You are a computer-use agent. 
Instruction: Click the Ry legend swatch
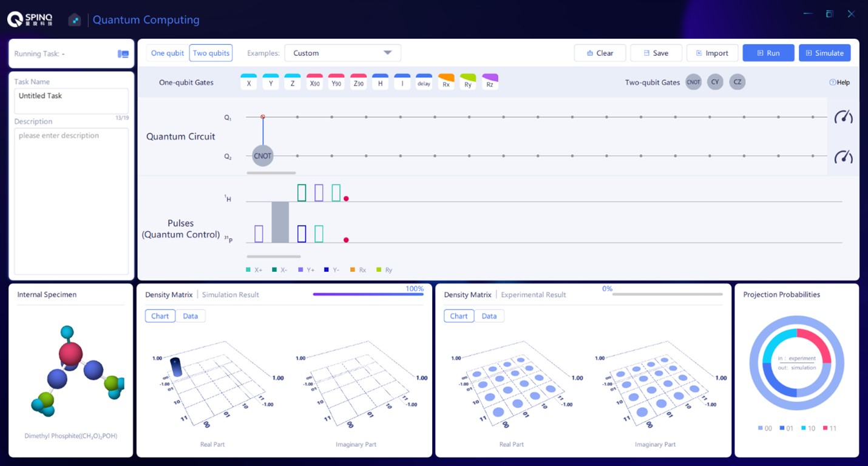(x=379, y=269)
